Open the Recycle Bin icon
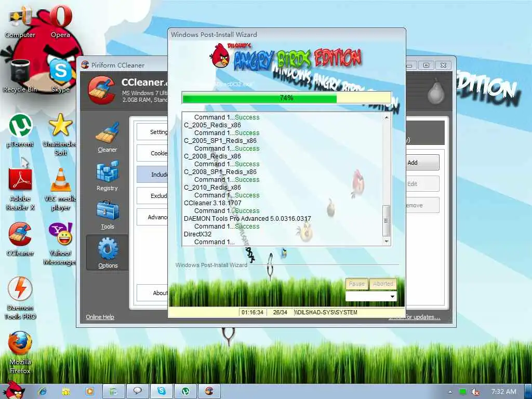 point(20,76)
